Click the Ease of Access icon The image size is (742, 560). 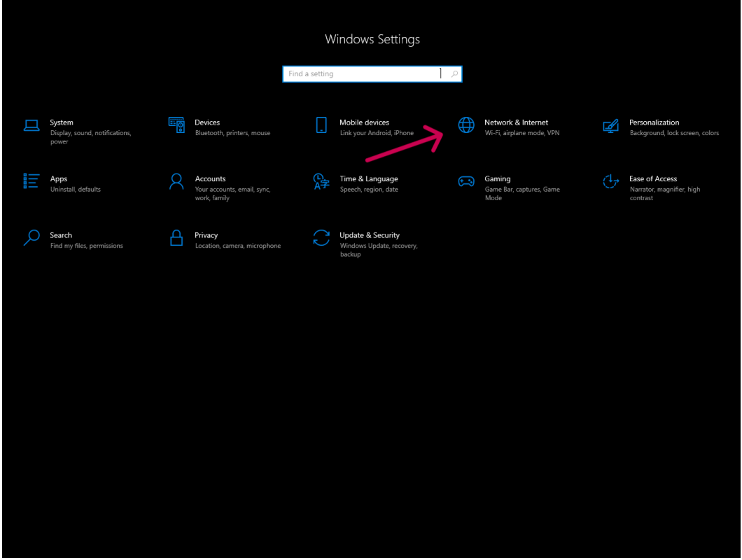click(x=611, y=181)
